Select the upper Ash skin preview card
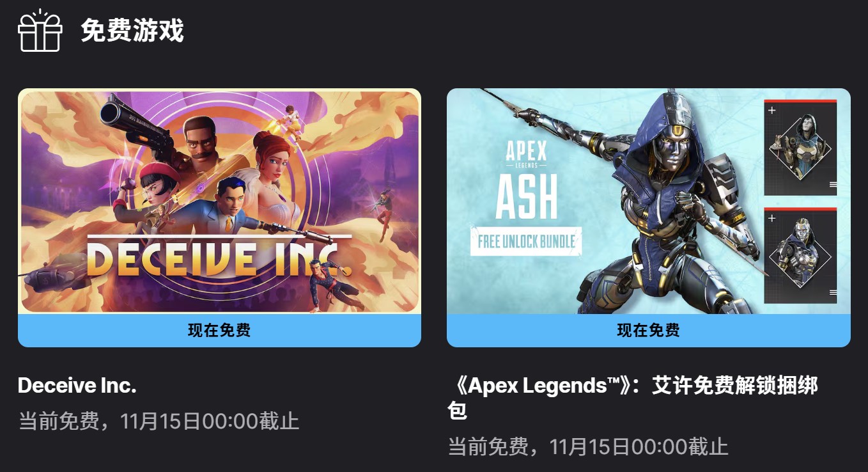This screenshot has width=868, height=472. [x=800, y=147]
